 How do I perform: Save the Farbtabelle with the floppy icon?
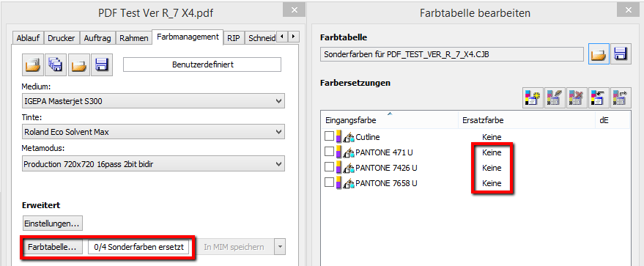pos(621,53)
